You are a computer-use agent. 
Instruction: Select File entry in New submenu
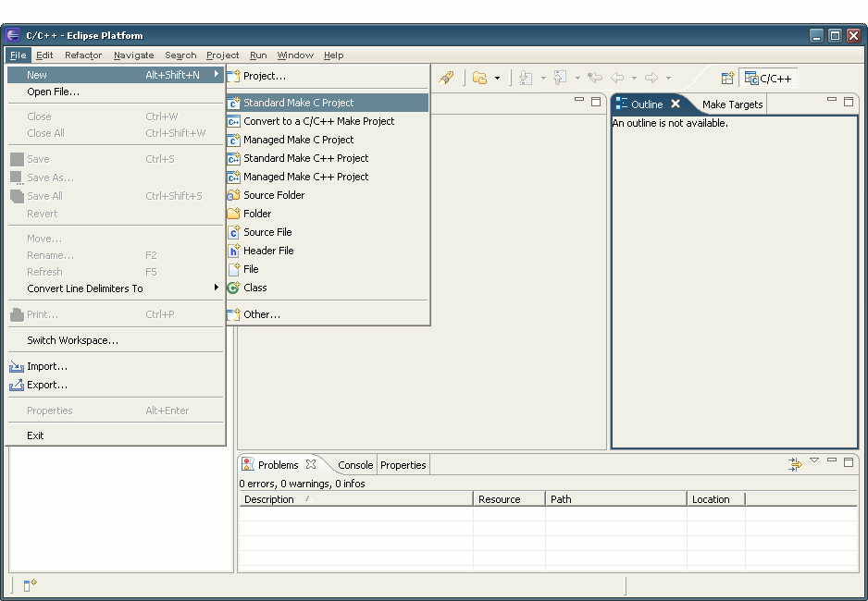[328, 269]
